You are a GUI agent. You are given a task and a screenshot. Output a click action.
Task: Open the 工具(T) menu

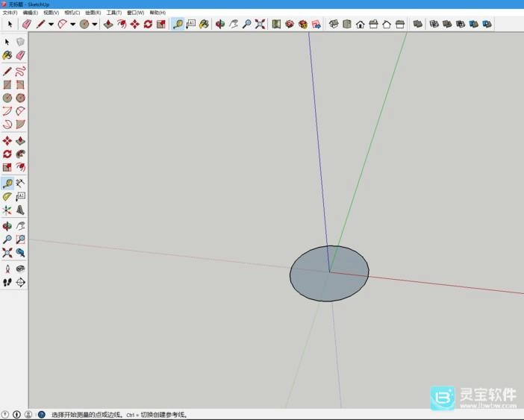(113, 13)
